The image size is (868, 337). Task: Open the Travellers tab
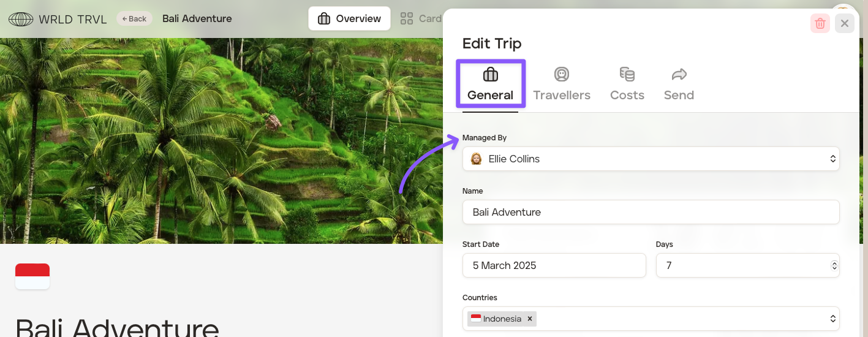[562, 85]
